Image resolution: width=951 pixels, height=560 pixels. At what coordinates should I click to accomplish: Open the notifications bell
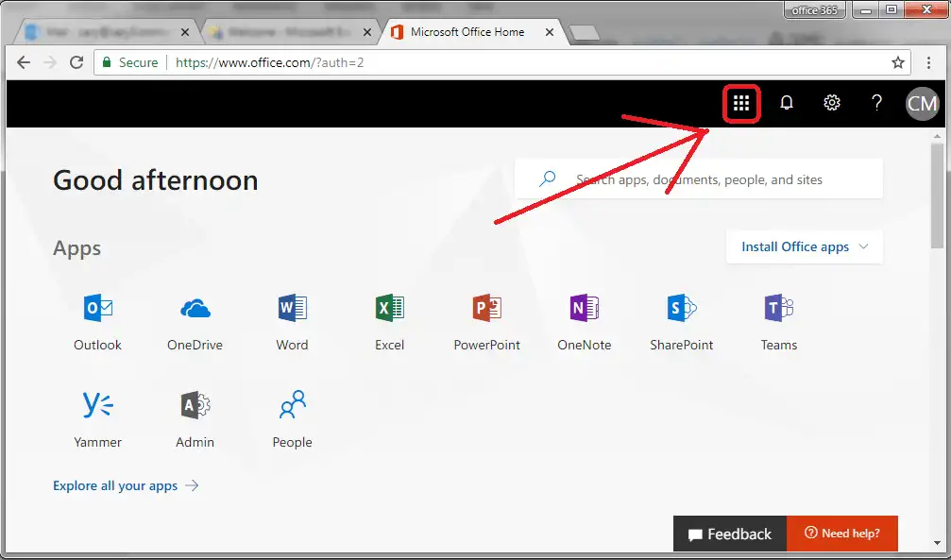point(786,103)
